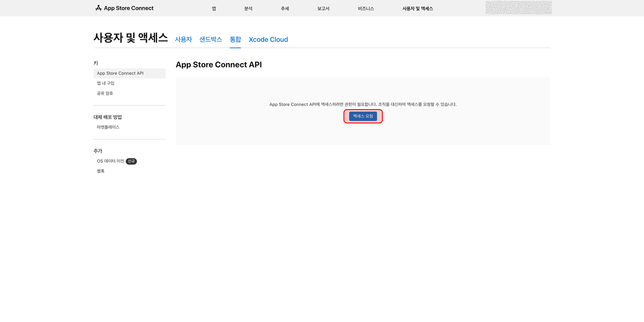The height and width of the screenshot is (322, 644).
Task: Open 마켓플레이스 in the sidebar
Action: point(108,127)
